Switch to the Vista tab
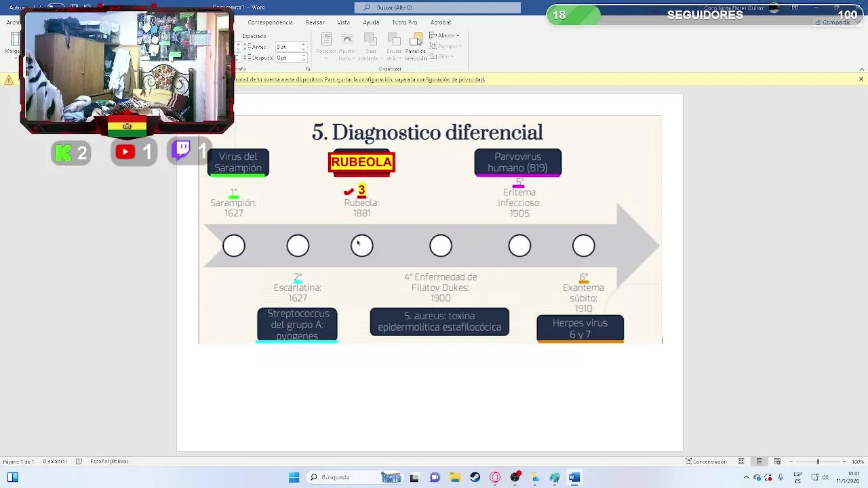Screen dimensions: 868x488 (344, 22)
